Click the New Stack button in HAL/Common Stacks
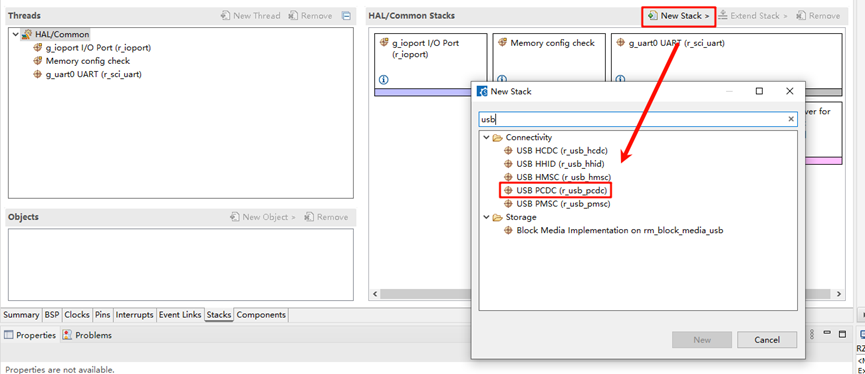The height and width of the screenshot is (374, 865). 679,16
